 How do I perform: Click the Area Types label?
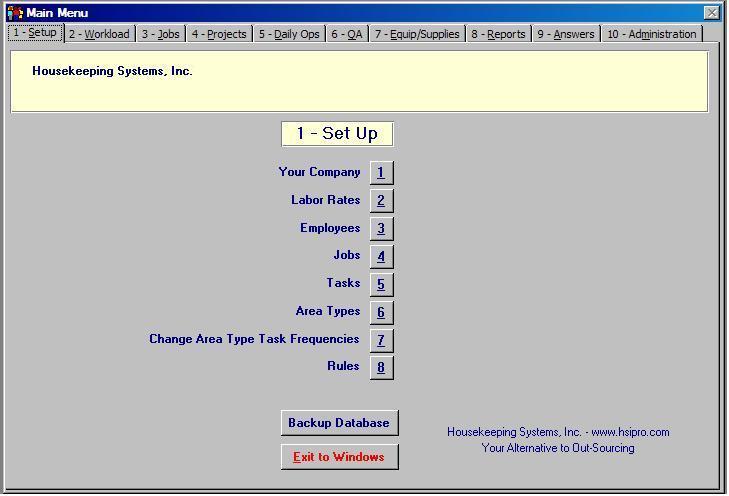(x=328, y=311)
